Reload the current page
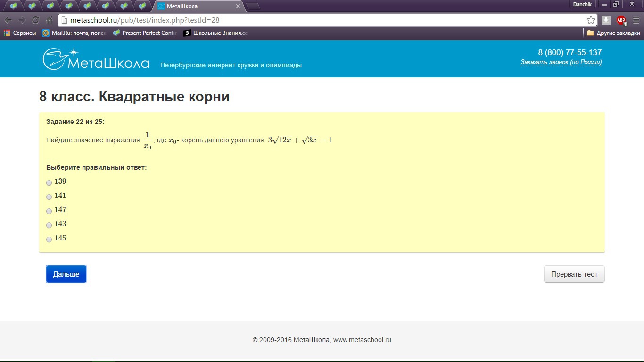The height and width of the screenshot is (362, 644). coord(35,20)
